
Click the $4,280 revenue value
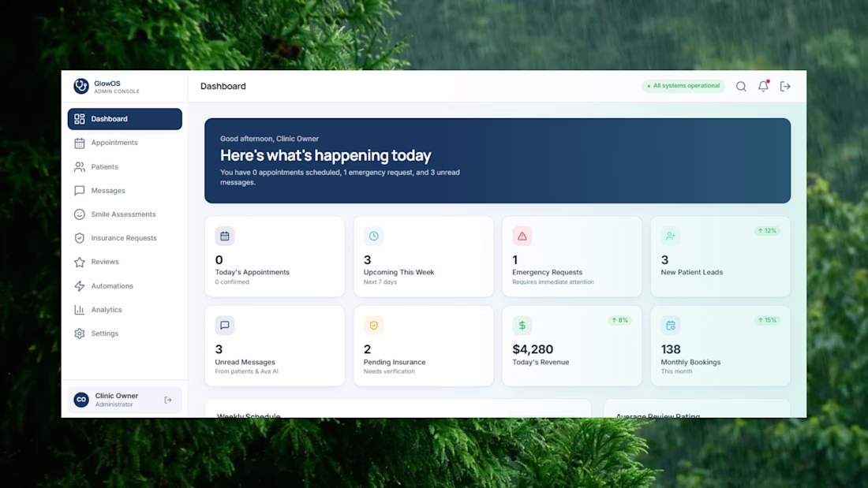coord(533,349)
